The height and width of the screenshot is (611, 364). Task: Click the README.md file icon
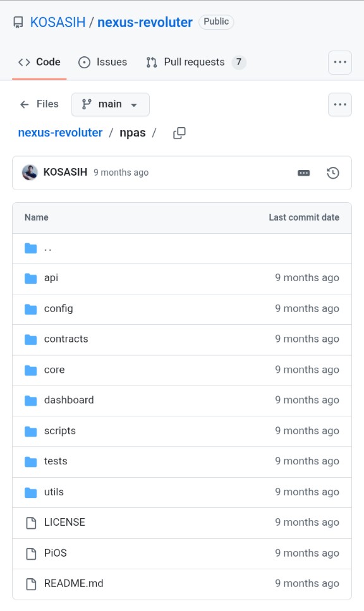click(x=31, y=584)
